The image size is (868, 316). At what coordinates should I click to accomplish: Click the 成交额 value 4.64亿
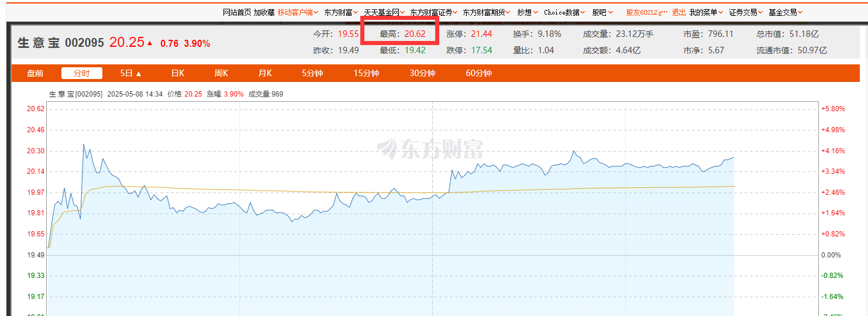pyautogui.click(x=628, y=50)
